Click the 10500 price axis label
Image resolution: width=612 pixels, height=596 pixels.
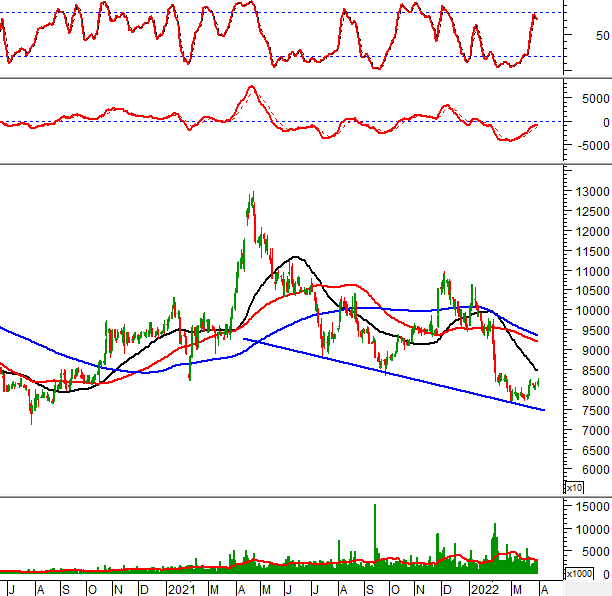point(592,291)
